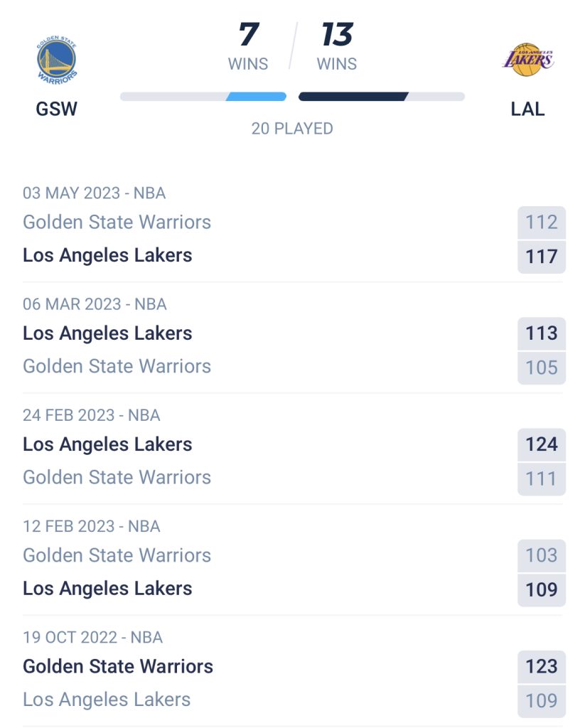The image size is (585, 728).
Task: Open the 03 MAY 2023 game
Action: point(293,228)
